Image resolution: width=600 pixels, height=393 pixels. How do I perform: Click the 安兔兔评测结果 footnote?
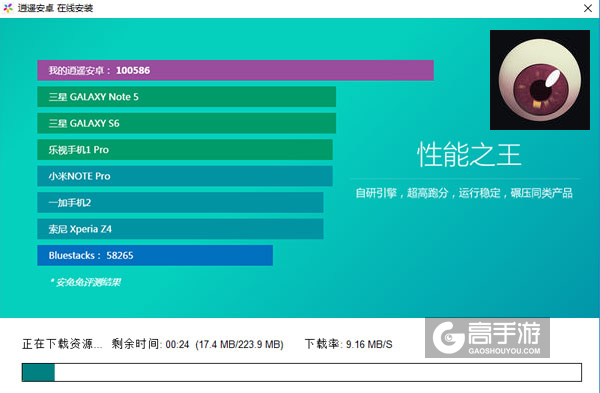pos(85,282)
